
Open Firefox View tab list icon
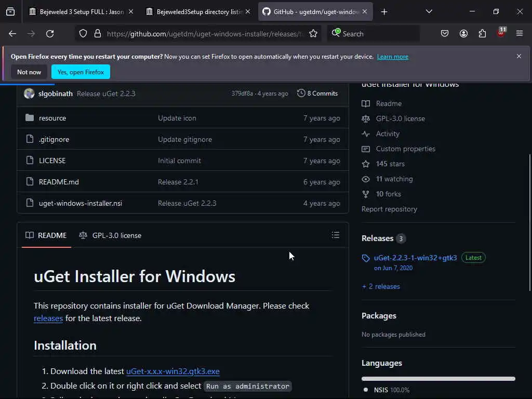click(10, 12)
